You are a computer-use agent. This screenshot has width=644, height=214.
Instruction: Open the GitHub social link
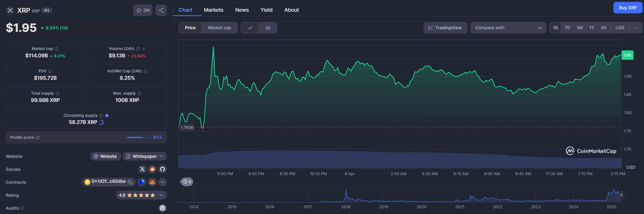163,169
